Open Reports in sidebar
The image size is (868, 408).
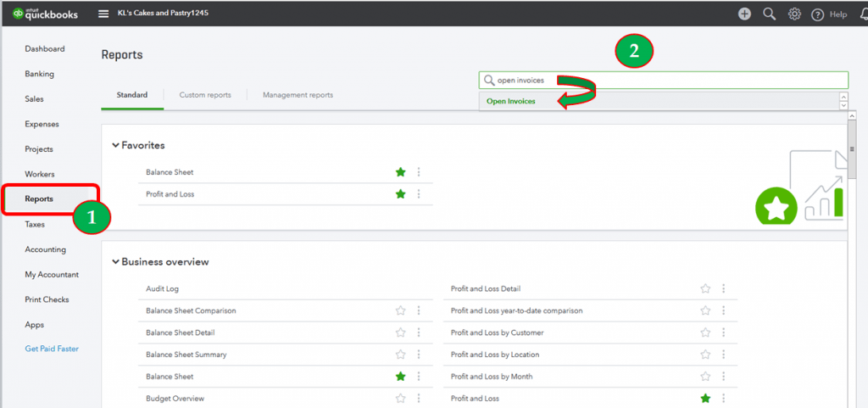(x=39, y=199)
